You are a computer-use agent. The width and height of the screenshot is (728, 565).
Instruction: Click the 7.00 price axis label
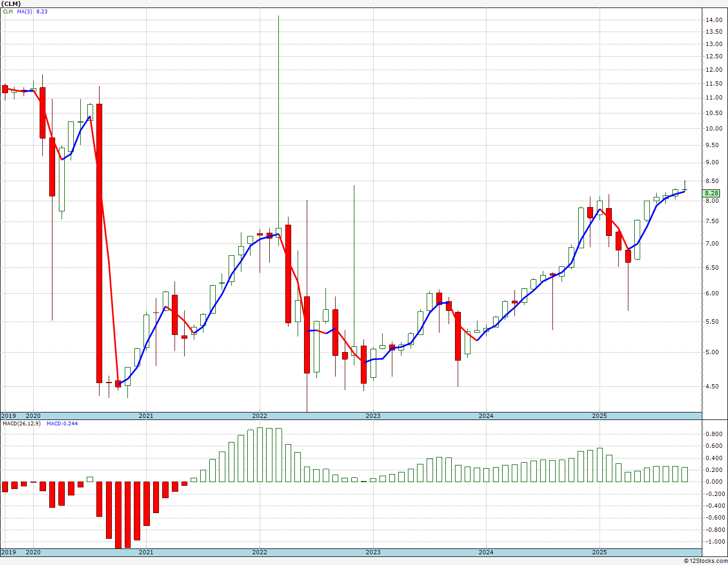[x=712, y=243]
